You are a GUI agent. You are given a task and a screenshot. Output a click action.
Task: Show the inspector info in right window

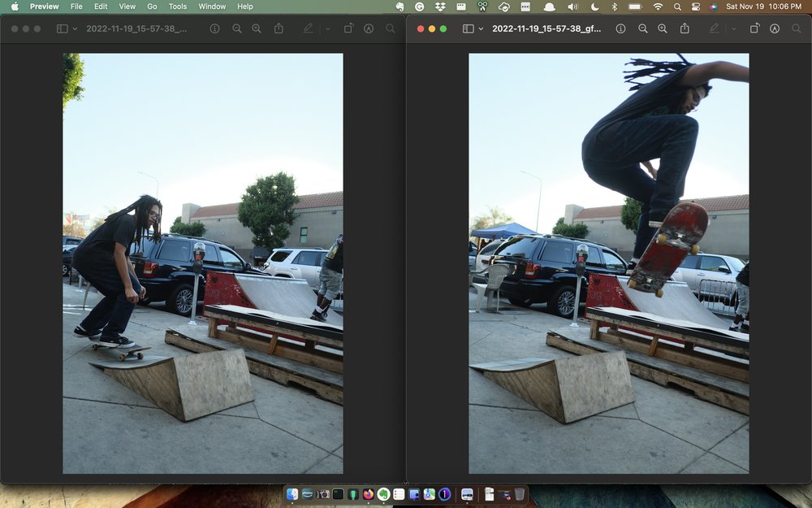point(620,28)
